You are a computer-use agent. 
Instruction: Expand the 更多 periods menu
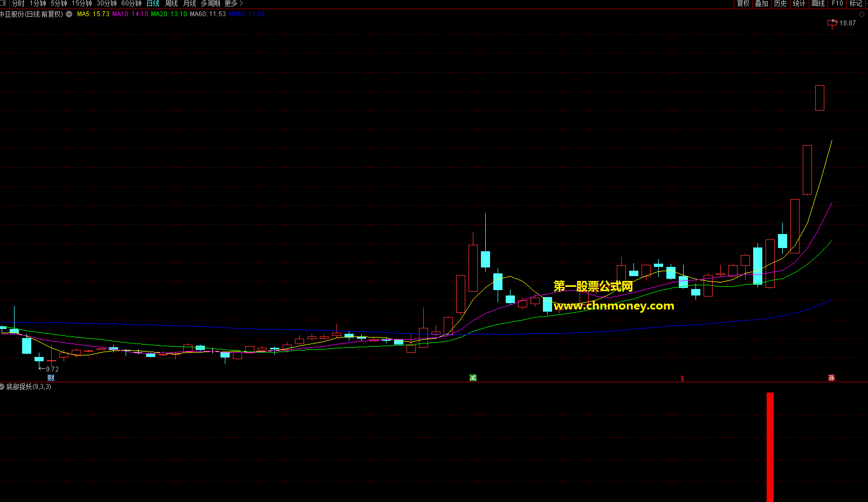(233, 3)
